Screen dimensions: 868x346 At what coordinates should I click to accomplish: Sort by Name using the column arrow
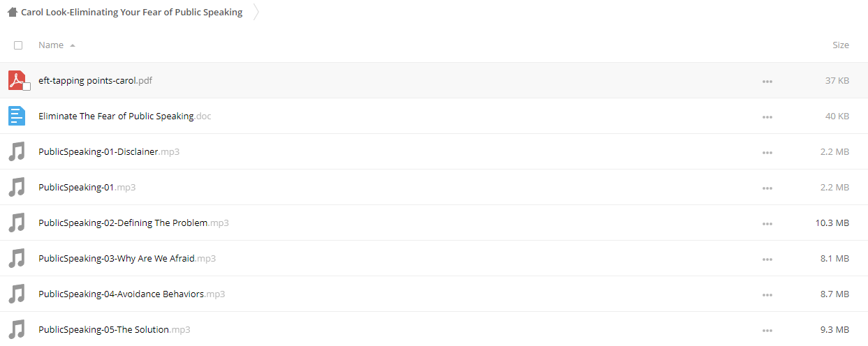click(73, 45)
